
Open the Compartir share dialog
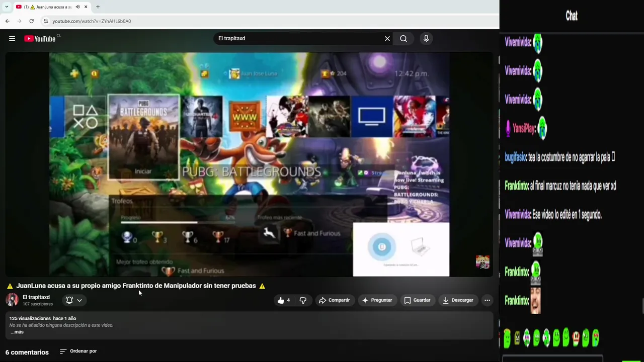pos(334,300)
